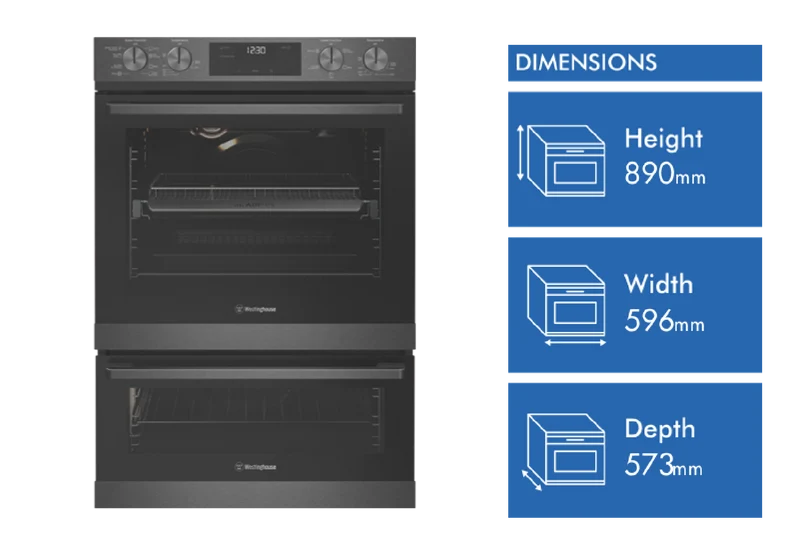Click the Width 596mm text

[x=664, y=303]
